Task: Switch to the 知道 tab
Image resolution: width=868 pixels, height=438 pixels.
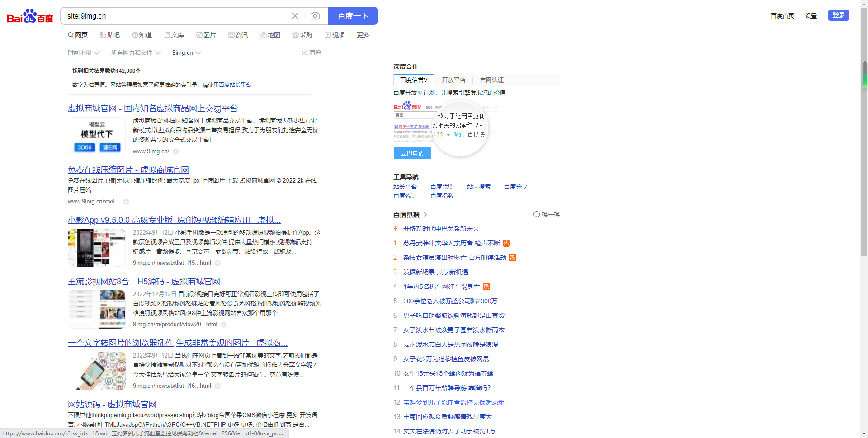Action: 142,35
